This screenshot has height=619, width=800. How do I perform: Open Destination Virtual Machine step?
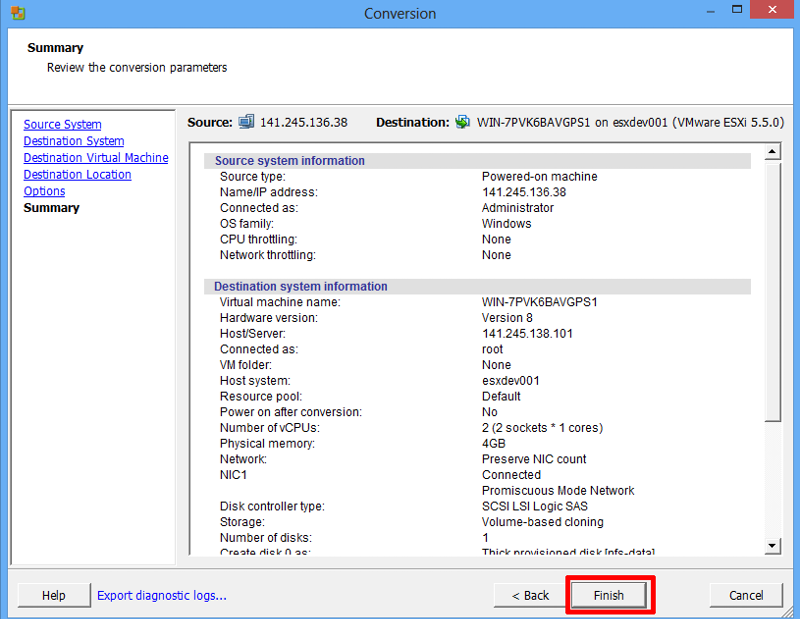96,158
